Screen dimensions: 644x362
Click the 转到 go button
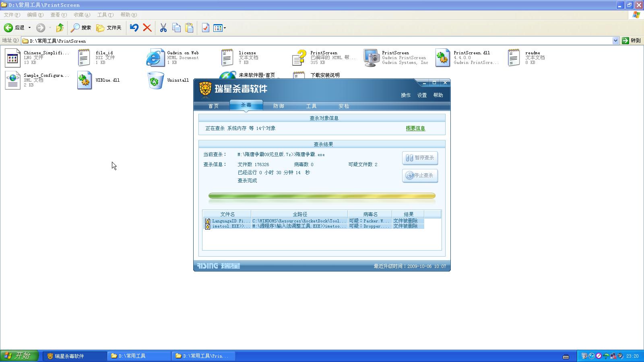(x=631, y=41)
